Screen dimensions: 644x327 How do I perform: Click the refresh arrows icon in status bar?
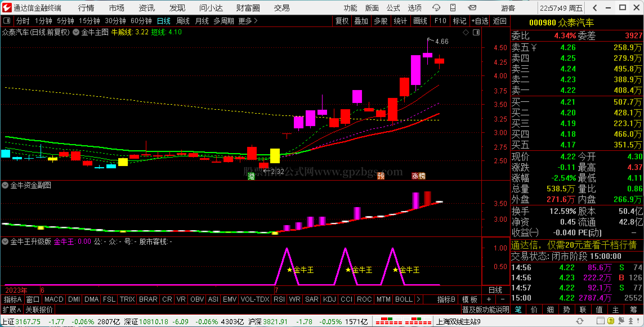(x=580, y=321)
